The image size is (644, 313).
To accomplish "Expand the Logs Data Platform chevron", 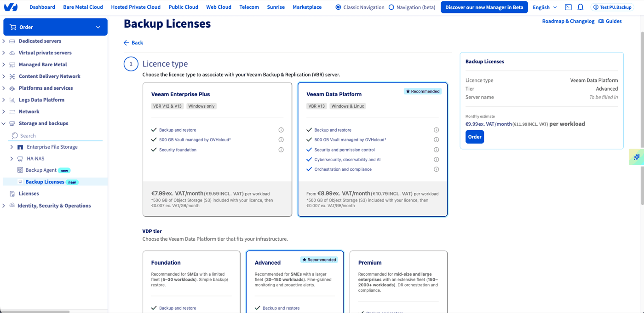I will 4,100.
